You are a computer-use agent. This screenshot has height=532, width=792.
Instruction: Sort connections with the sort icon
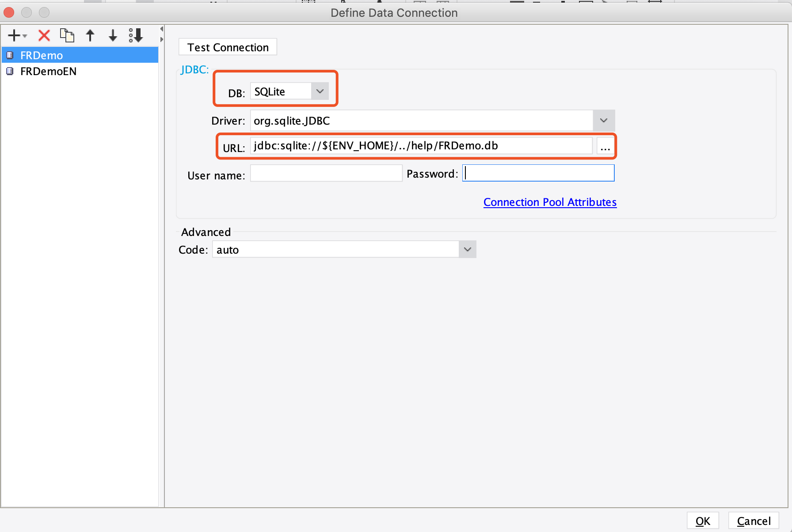[136, 35]
